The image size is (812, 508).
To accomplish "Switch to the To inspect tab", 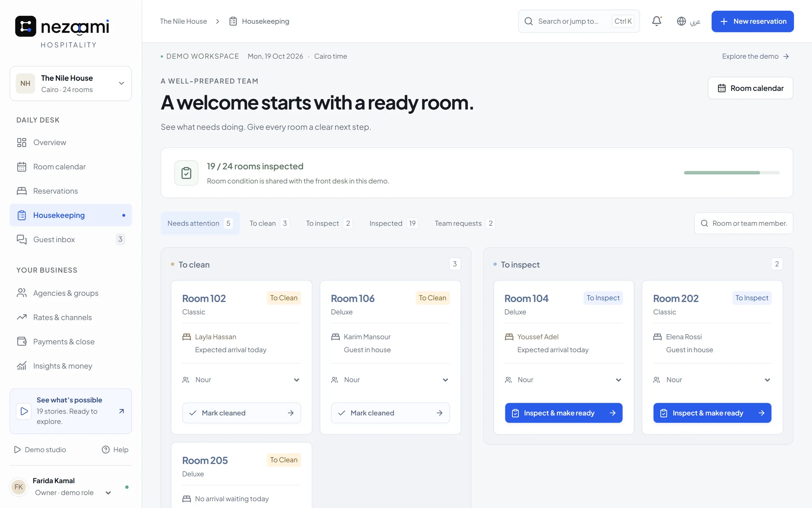I will pyautogui.click(x=329, y=223).
